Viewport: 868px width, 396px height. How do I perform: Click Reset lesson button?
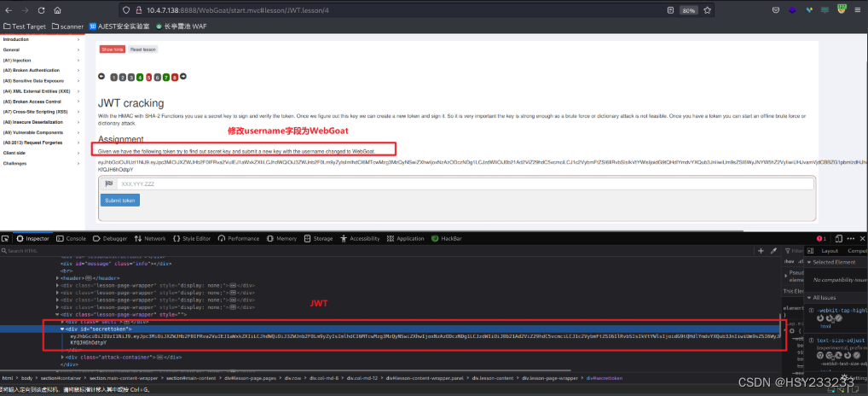[x=143, y=49]
